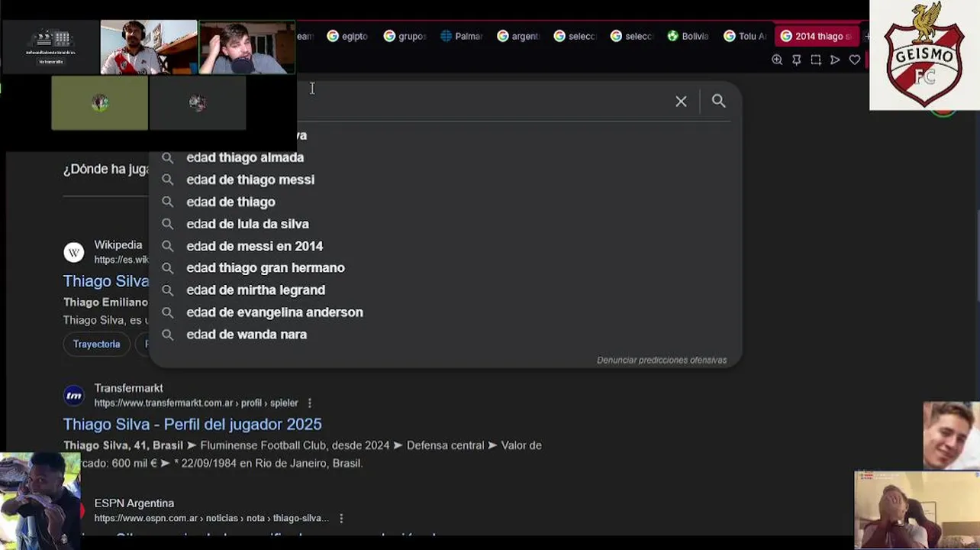
Task: Pick the suggestion 'edad de lula da silva'
Action: pyautogui.click(x=247, y=224)
